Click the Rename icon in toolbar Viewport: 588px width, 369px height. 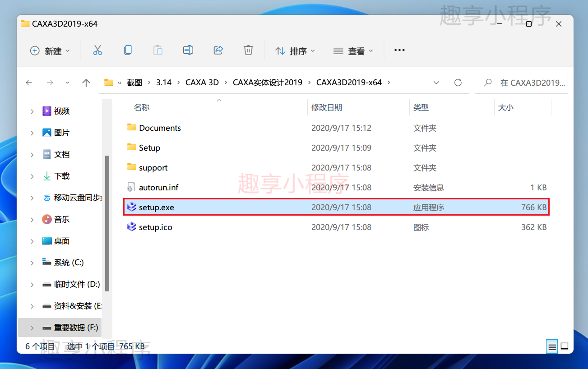pos(188,51)
